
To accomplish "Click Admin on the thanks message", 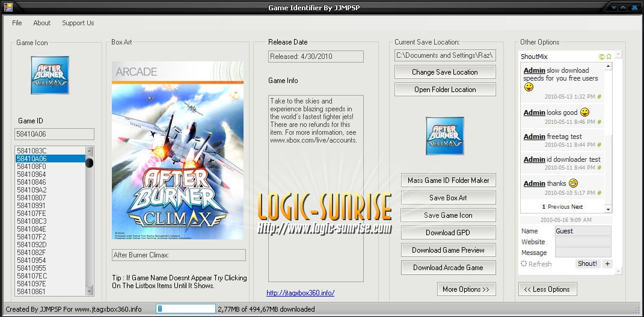I will [535, 183].
